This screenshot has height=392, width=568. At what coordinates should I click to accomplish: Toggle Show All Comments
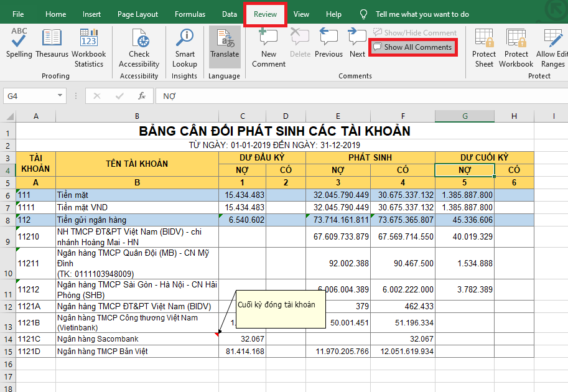pyautogui.click(x=412, y=47)
